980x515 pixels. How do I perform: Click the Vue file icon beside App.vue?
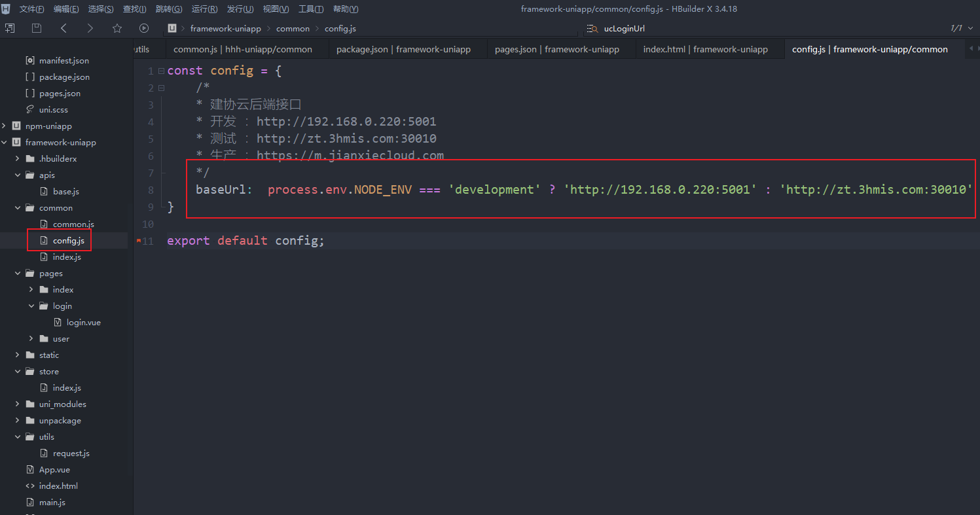(x=30, y=469)
